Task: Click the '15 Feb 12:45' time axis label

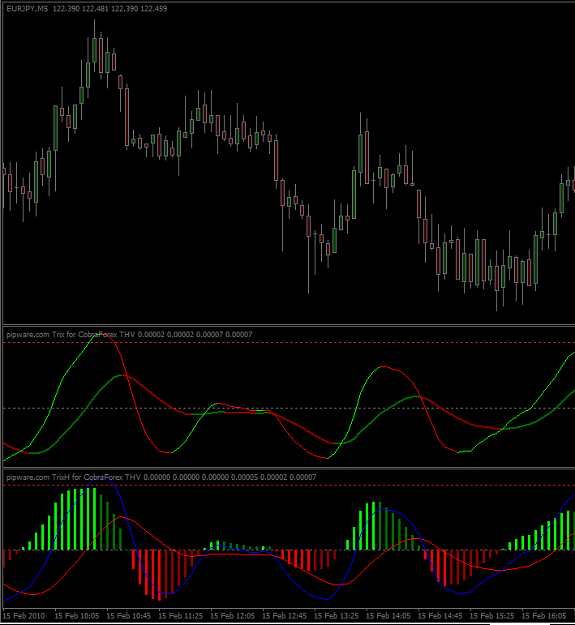Action: [284, 616]
